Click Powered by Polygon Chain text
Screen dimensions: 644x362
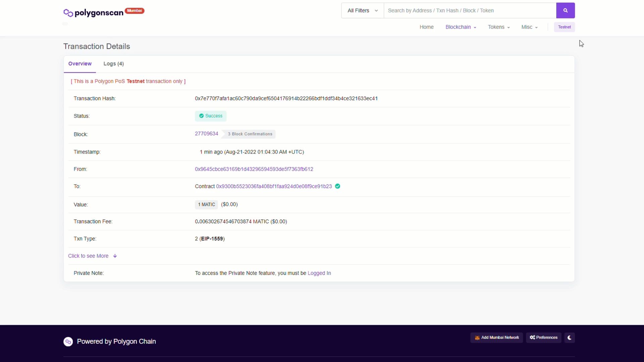pyautogui.click(x=116, y=342)
